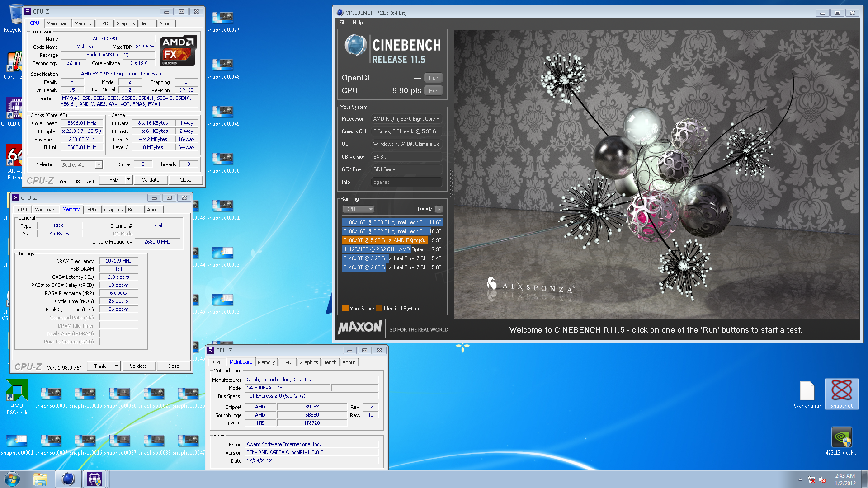
Task: Open AMD PSCheck desktop shortcut
Action: click(x=17, y=397)
